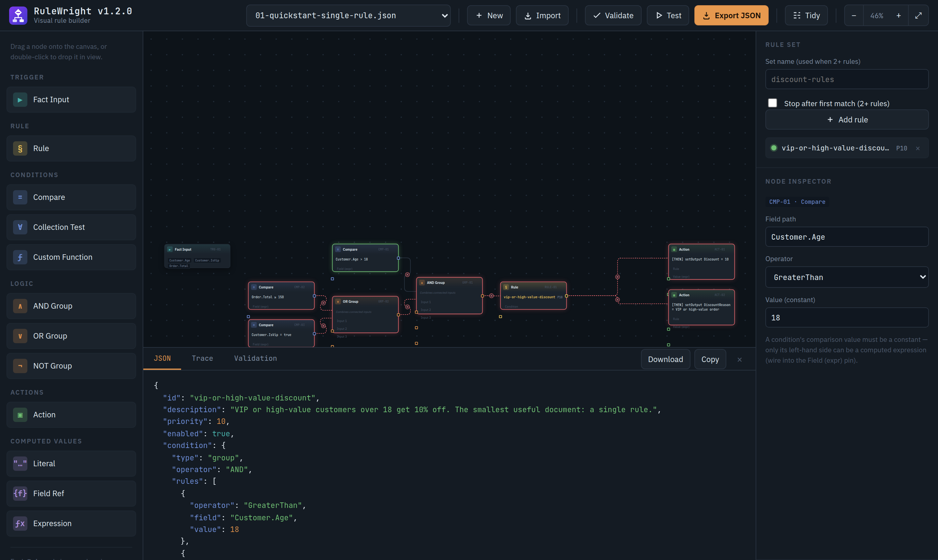Switch to the Trace tab
This screenshot has width=938, height=560.
(202, 358)
